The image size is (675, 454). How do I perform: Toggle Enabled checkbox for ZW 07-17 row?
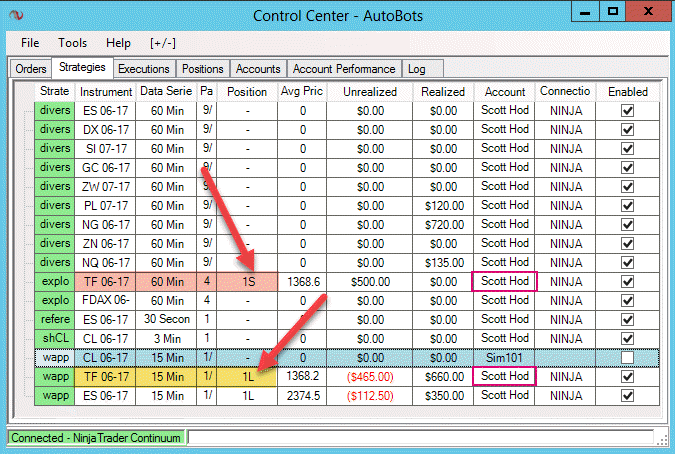(627, 187)
